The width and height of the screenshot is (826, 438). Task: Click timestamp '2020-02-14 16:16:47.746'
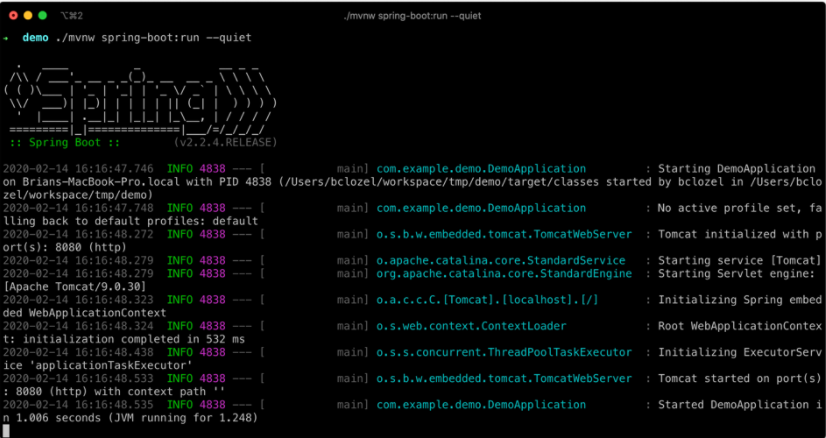click(x=78, y=169)
